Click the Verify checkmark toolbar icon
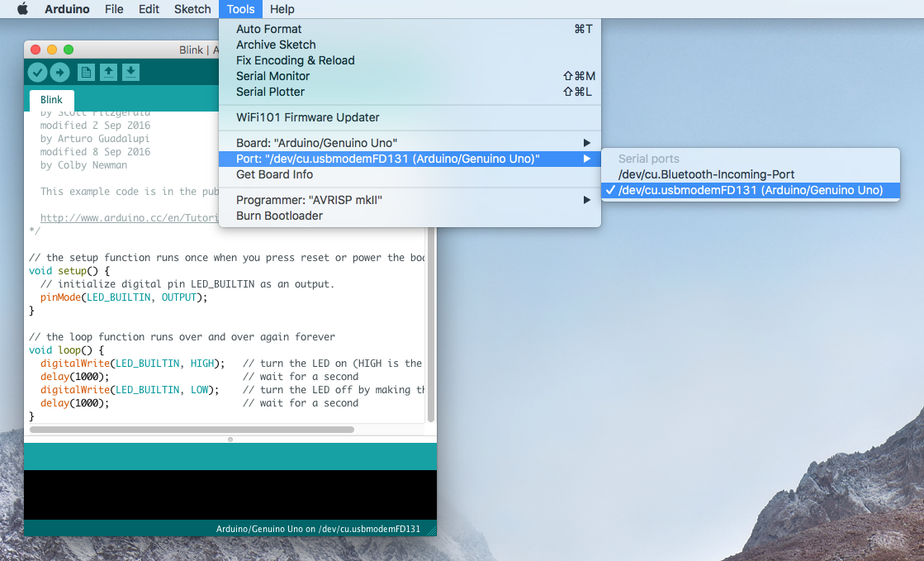The image size is (924, 561). (37, 72)
